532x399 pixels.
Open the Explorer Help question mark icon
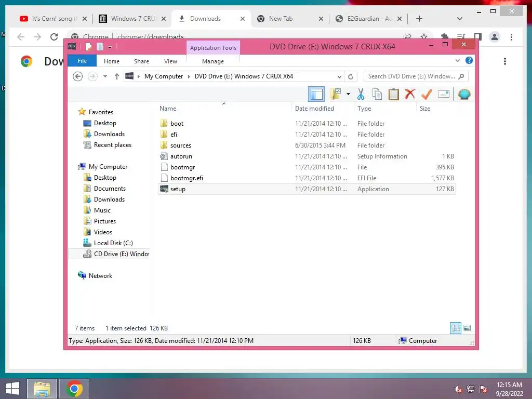point(469,60)
